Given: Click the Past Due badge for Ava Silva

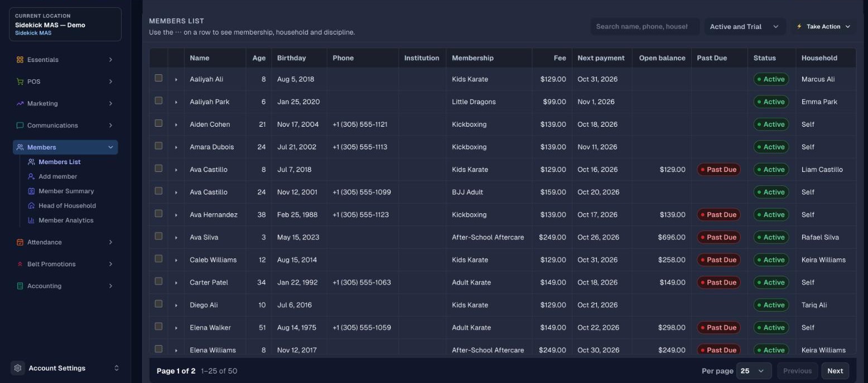Looking at the screenshot, I should [718, 237].
